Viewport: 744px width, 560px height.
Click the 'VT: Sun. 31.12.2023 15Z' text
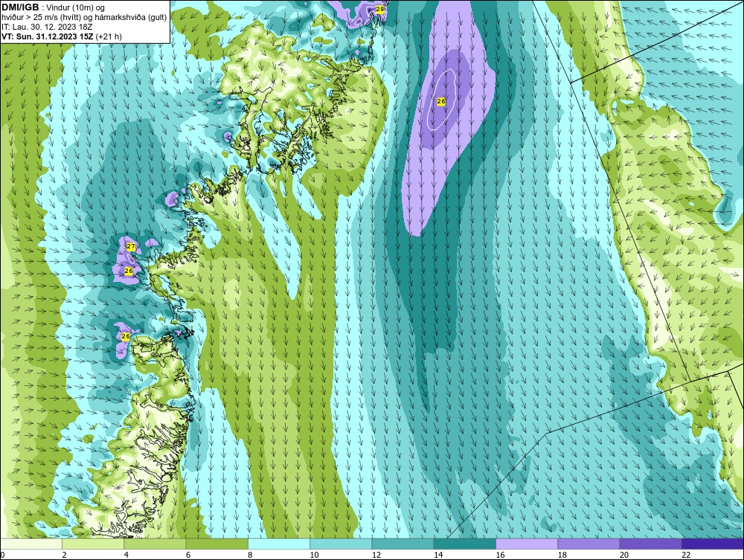tap(48, 36)
